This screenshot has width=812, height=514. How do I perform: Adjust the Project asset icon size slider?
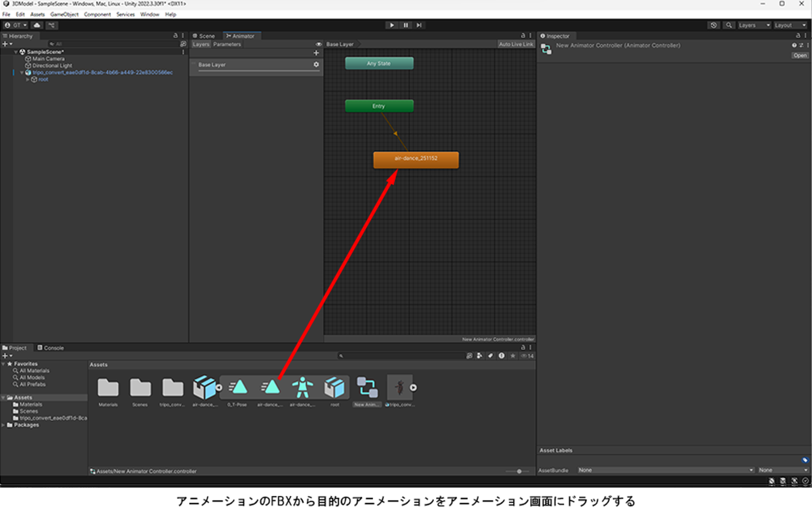point(519,471)
